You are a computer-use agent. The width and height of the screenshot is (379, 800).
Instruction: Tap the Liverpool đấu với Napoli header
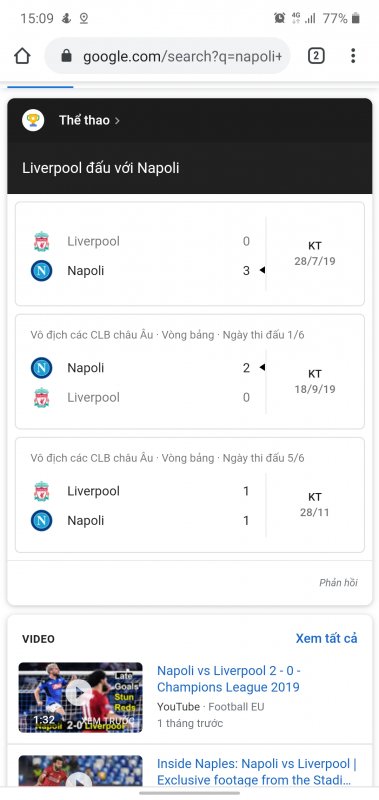pyautogui.click(x=100, y=168)
